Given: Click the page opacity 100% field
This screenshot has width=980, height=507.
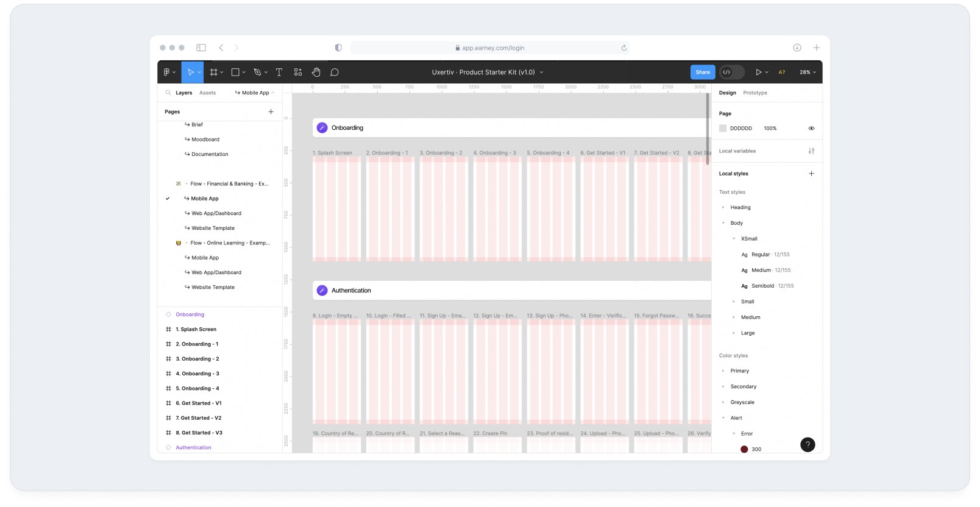Looking at the screenshot, I should (x=770, y=129).
